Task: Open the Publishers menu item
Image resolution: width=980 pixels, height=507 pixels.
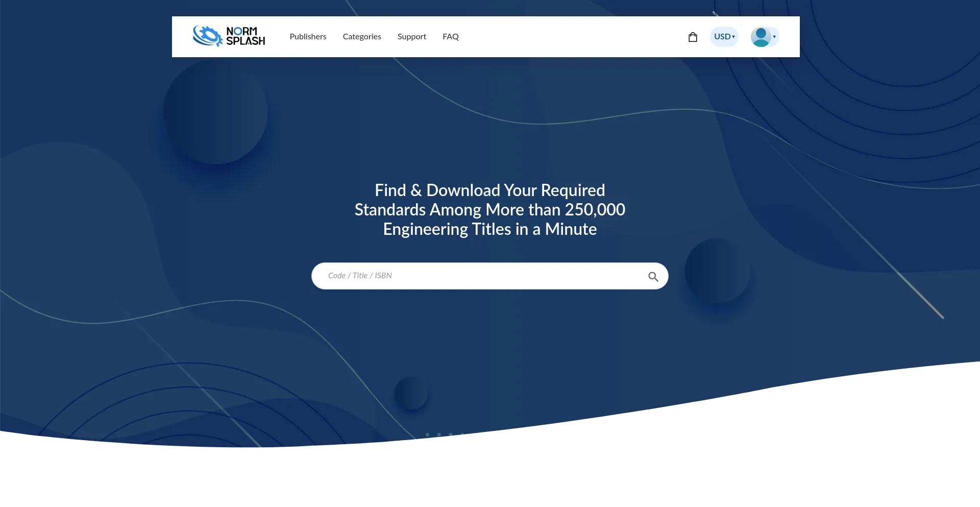Action: pos(308,37)
